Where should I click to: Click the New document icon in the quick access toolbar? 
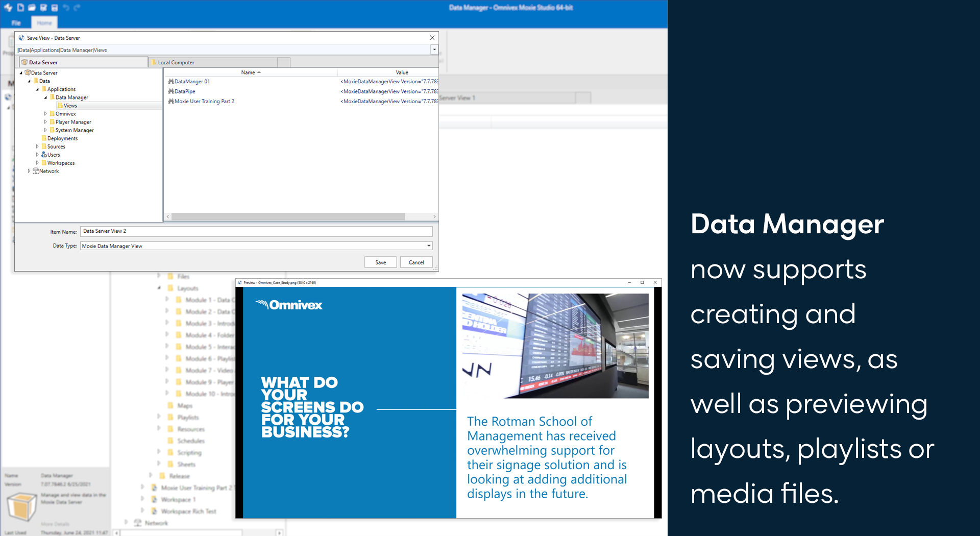20,7
